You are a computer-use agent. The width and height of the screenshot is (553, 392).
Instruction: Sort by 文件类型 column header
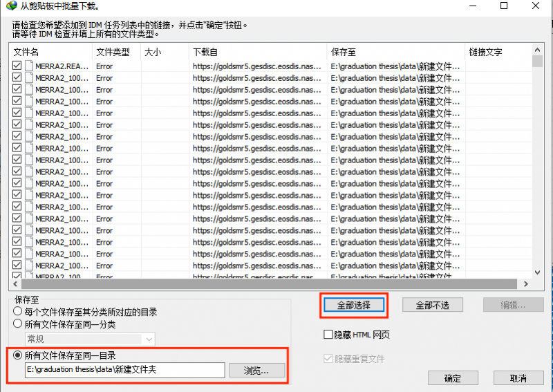114,52
